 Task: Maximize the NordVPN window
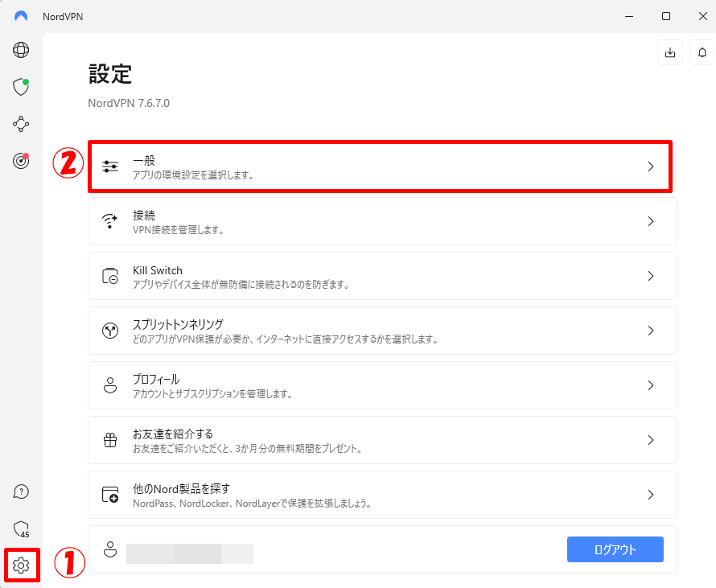coord(666,16)
